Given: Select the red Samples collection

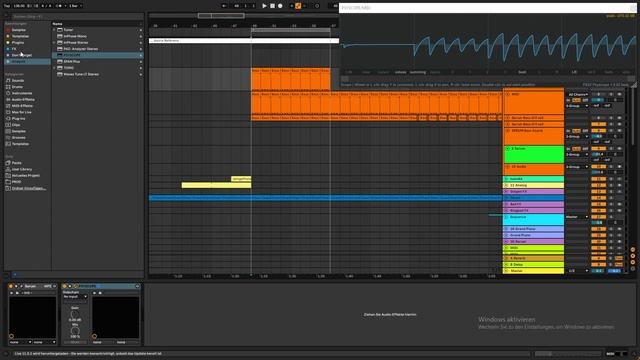Looking at the screenshot, I should point(18,30).
